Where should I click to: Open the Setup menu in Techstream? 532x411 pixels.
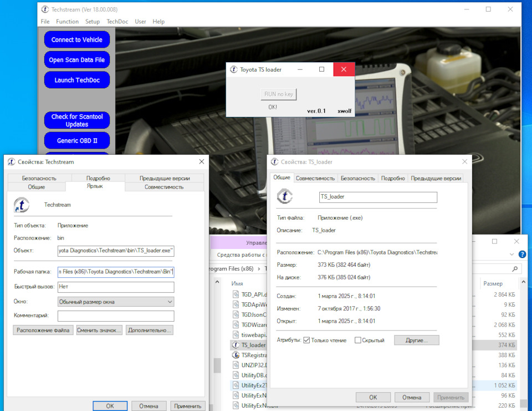pos(93,22)
